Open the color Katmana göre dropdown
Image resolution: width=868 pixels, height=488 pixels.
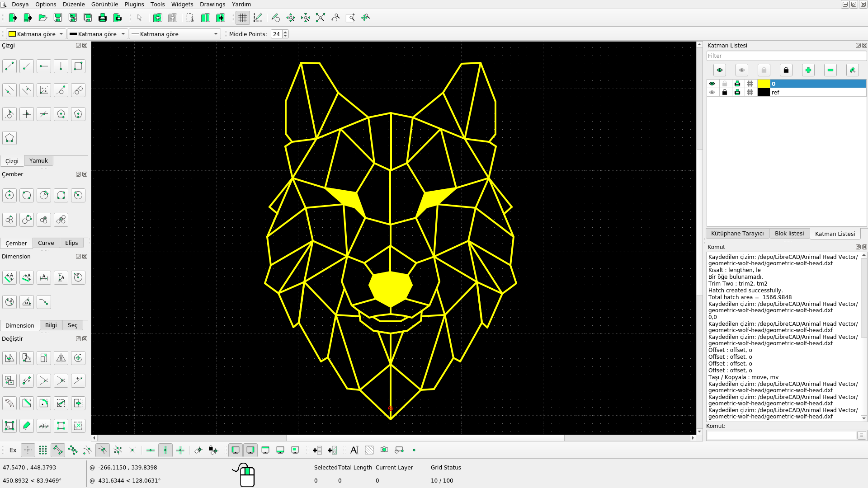[x=36, y=34]
